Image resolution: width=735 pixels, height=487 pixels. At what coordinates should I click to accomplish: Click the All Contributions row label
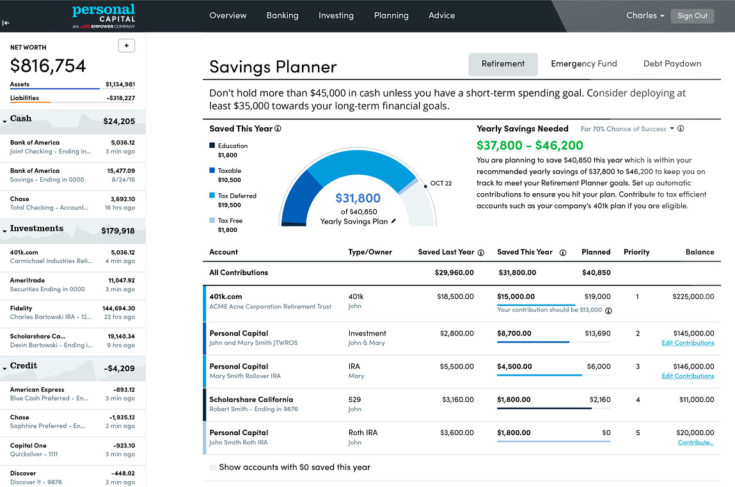pyautogui.click(x=239, y=273)
